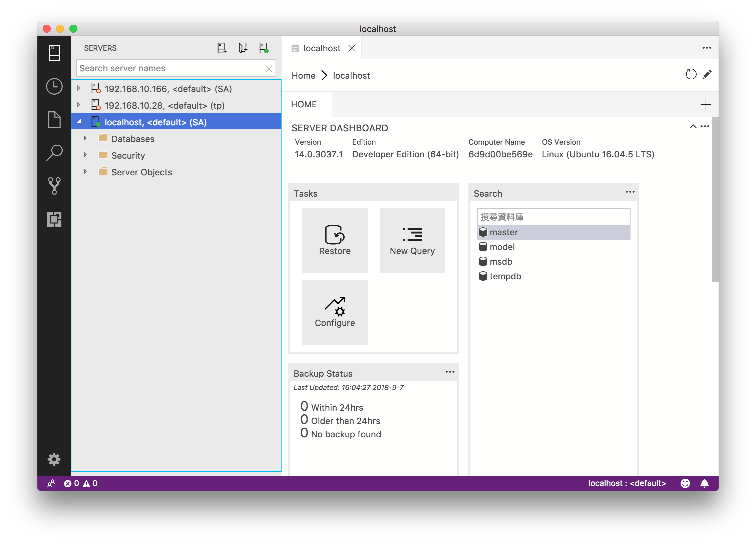Viewport: 756px width, 544px height.
Task: Expand the Server Objects folder
Action: coord(85,172)
